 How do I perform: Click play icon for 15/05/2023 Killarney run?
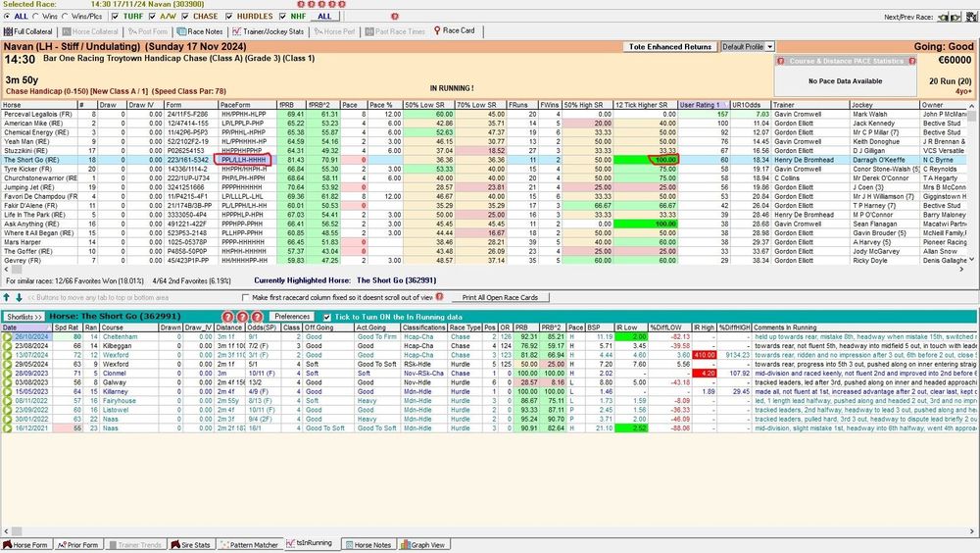coord(8,391)
